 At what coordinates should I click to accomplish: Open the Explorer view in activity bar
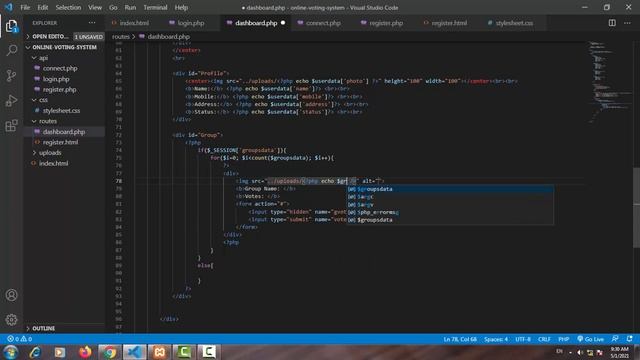click(x=11, y=27)
